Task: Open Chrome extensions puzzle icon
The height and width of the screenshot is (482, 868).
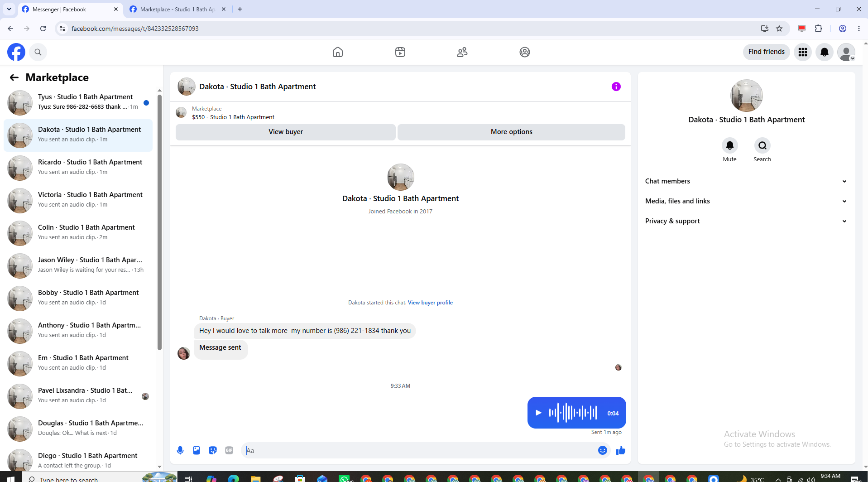Action: coord(819,29)
